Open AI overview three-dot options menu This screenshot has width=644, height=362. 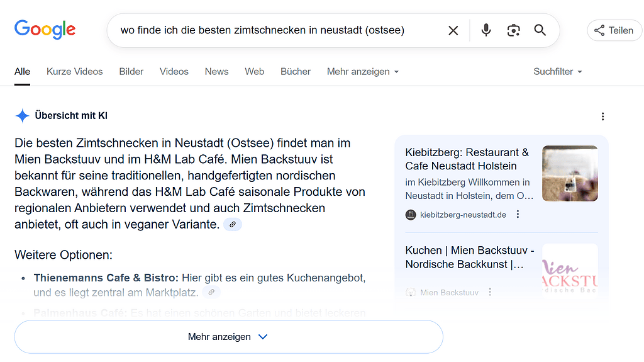[602, 116]
